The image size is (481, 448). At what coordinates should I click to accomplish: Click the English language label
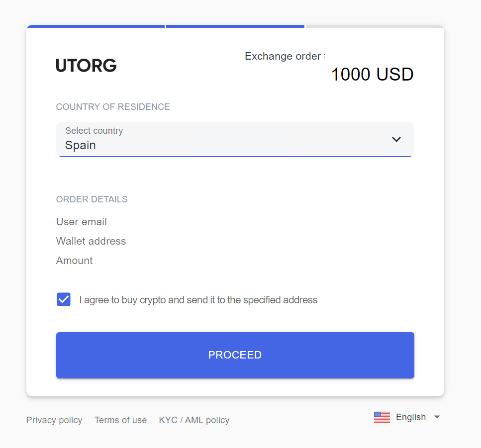pos(410,417)
